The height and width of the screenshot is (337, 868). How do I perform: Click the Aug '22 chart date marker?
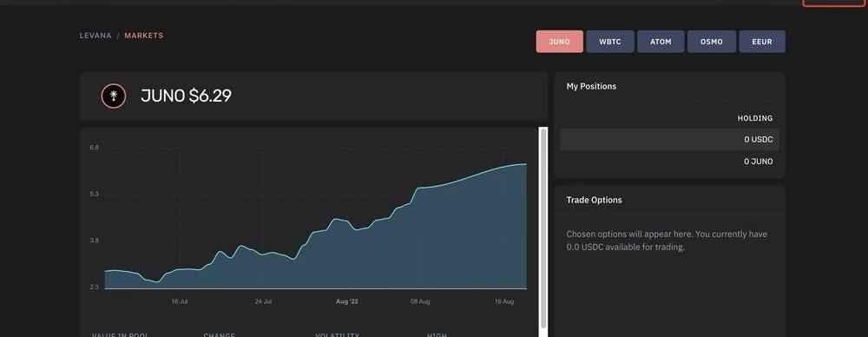pyautogui.click(x=347, y=301)
